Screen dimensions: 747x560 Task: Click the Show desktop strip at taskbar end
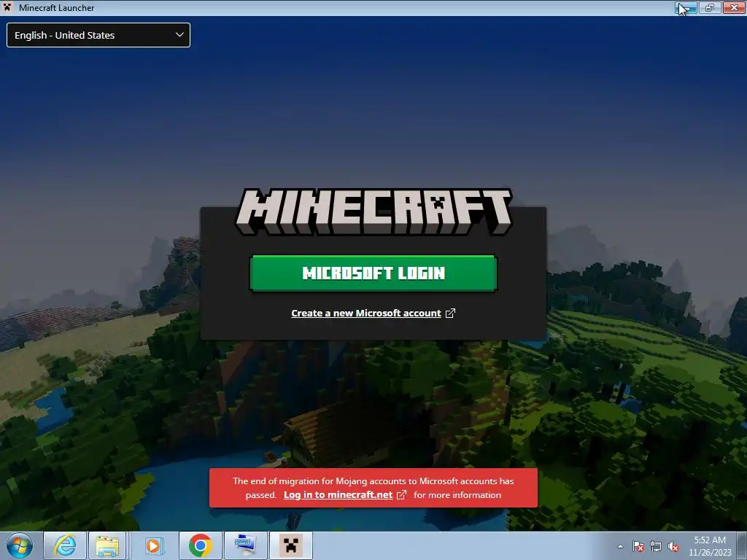[x=742, y=545]
